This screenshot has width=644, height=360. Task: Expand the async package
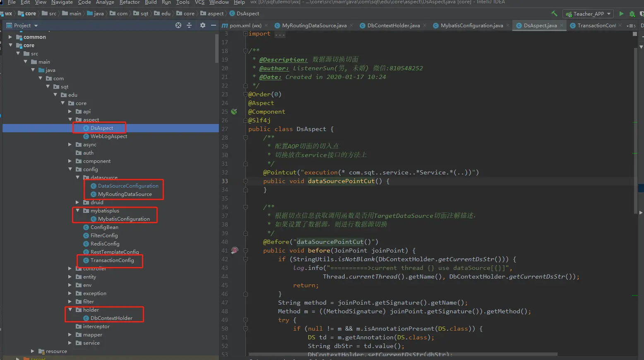click(70, 145)
